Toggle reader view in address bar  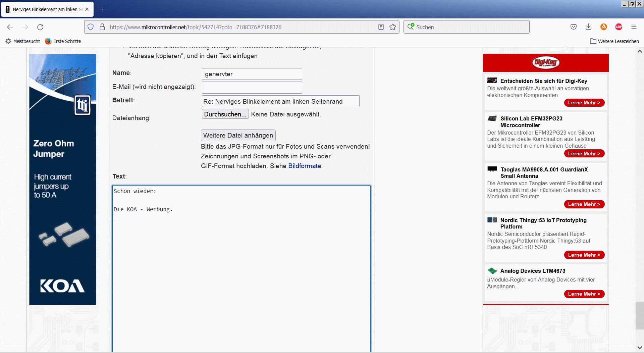381,27
